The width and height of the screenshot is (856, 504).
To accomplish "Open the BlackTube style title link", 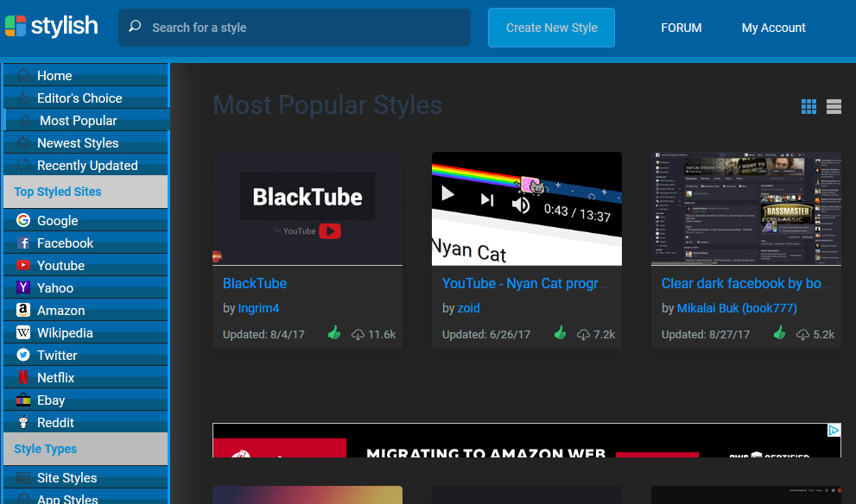I will coord(255,283).
